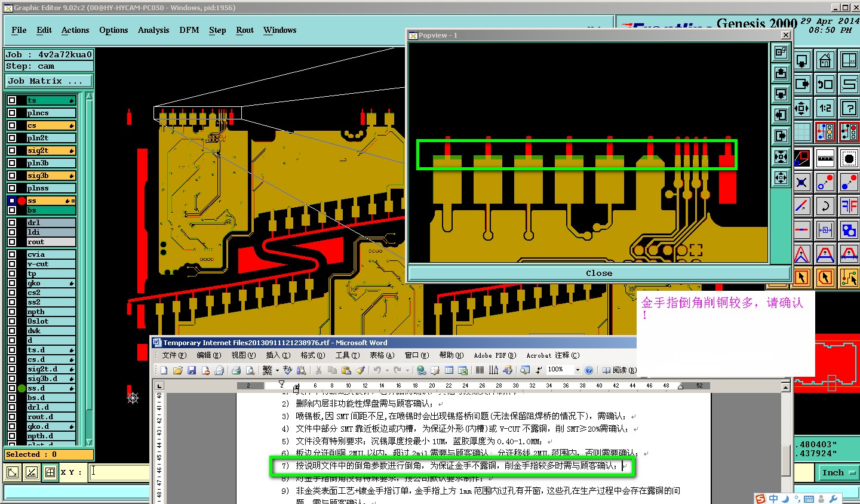Open the 100% zoom dropdown in Word
Image resolution: width=860 pixels, height=504 pixels.
[577, 370]
